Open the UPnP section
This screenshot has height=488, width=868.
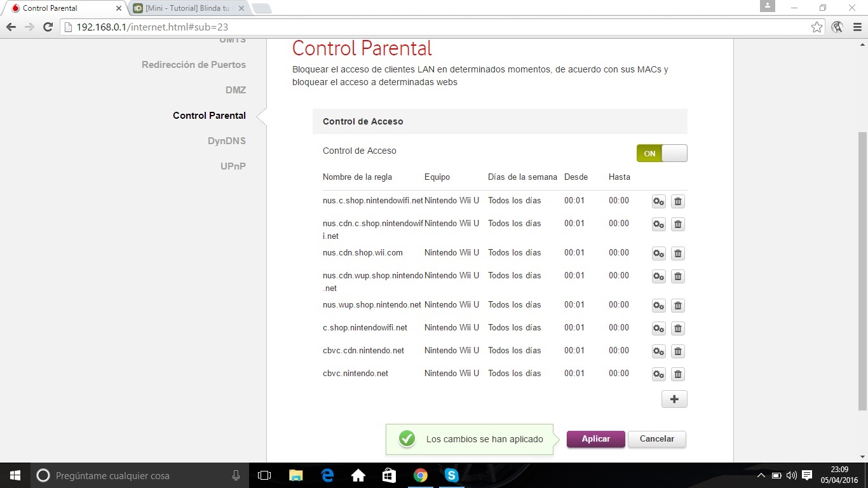(233, 166)
